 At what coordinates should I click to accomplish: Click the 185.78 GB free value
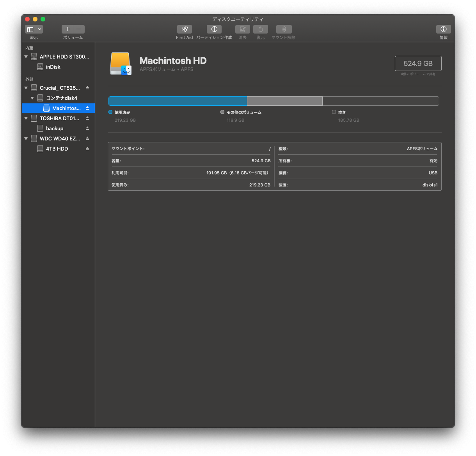point(349,120)
